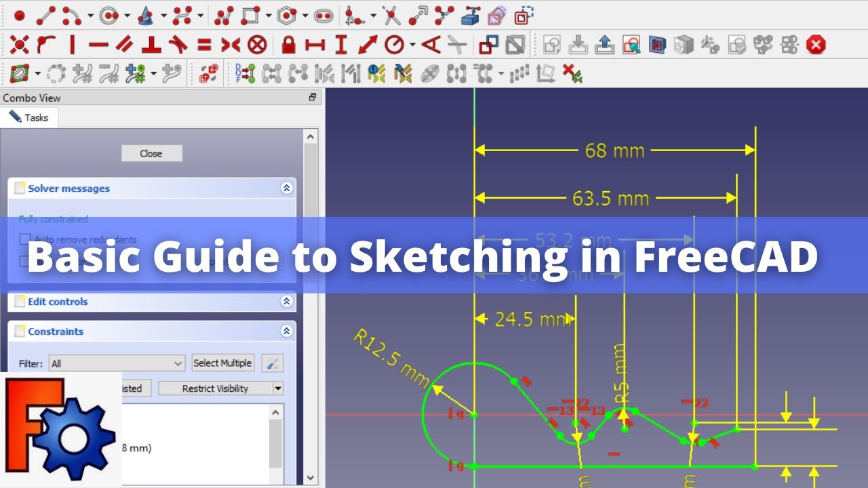The height and width of the screenshot is (488, 868).
Task: Open the constraints Filter combo box
Action: (x=117, y=363)
